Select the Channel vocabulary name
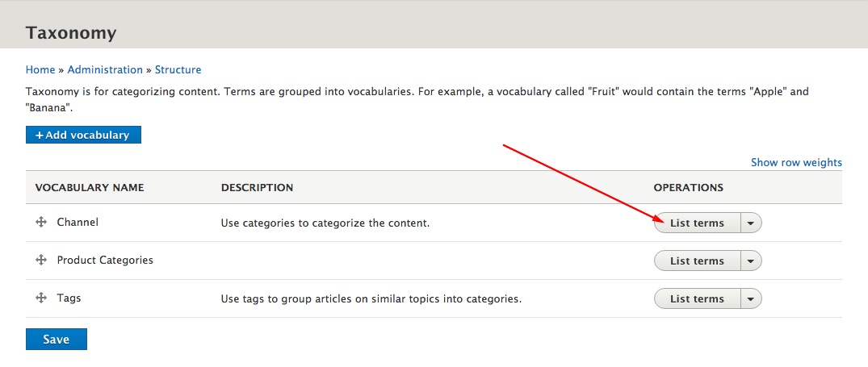The image size is (868, 367). pos(78,222)
